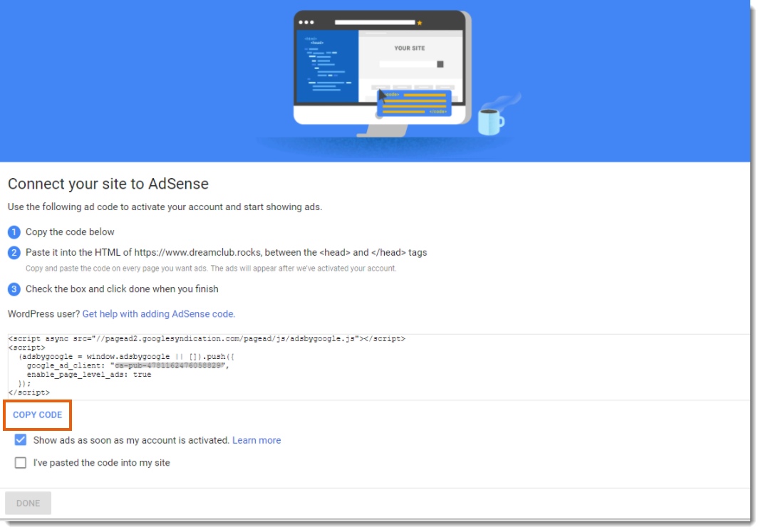Screen dimensions: 761x532
Task: Click the coffee cup icon in the banner
Action: coord(490,122)
